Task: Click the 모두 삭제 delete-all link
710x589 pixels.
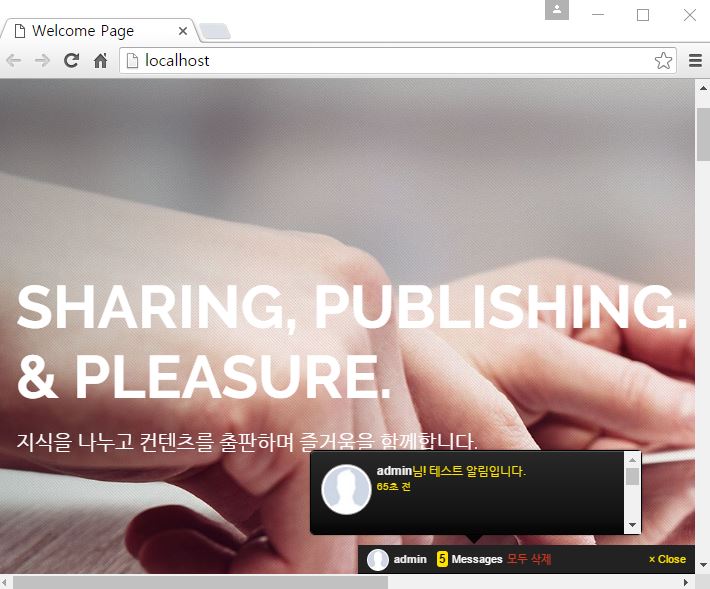Action: coord(529,560)
